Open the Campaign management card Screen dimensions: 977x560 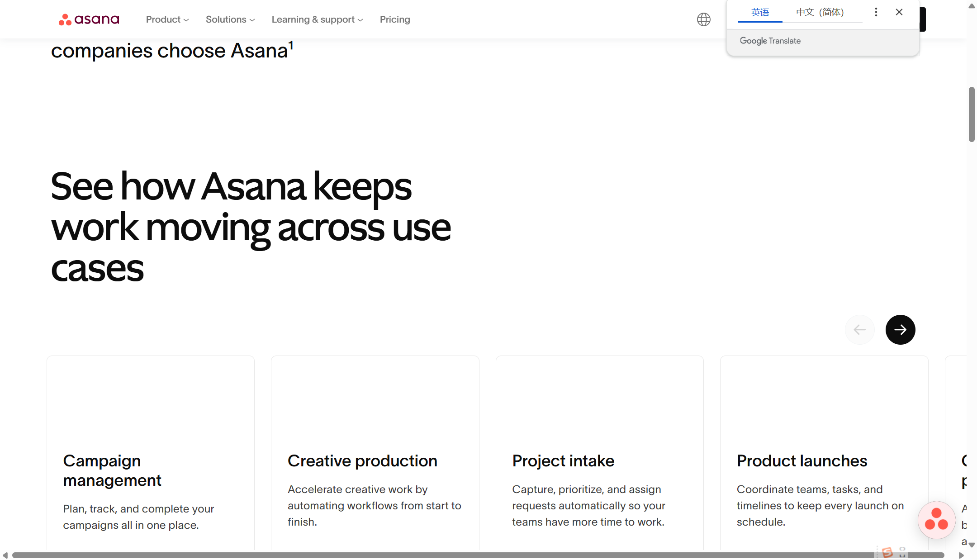(151, 470)
